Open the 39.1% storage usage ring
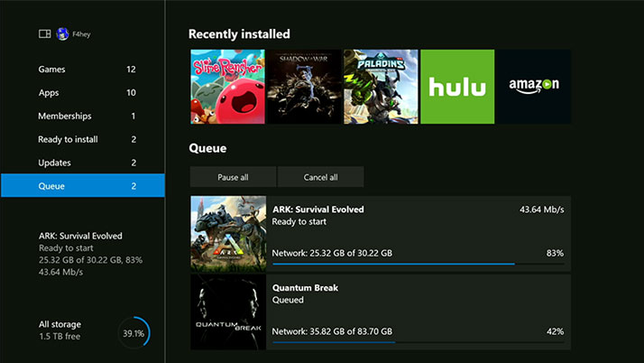 133,332
